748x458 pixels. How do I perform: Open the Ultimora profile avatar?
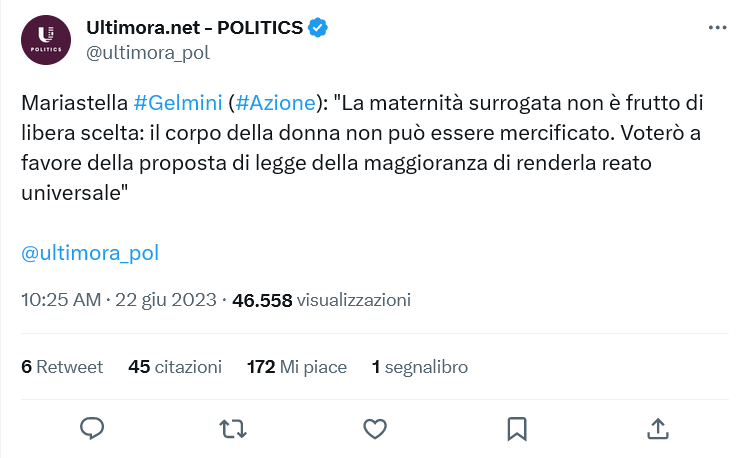[46, 41]
